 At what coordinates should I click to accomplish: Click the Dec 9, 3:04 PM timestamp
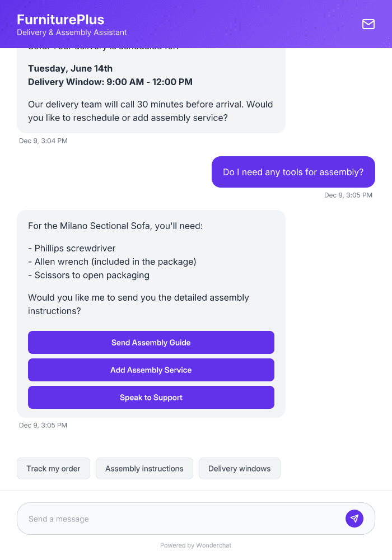click(x=44, y=141)
